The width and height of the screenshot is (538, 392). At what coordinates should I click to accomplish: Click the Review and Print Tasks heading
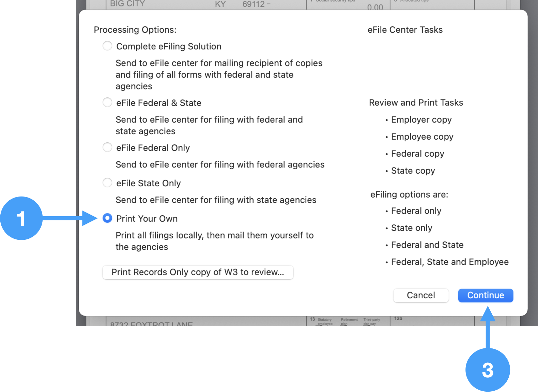(416, 103)
